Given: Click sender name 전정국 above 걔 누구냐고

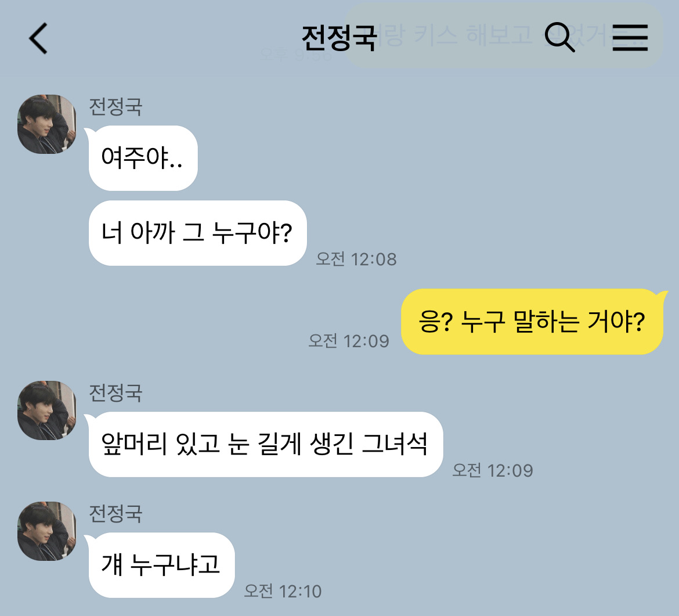Looking at the screenshot, I should [x=115, y=514].
